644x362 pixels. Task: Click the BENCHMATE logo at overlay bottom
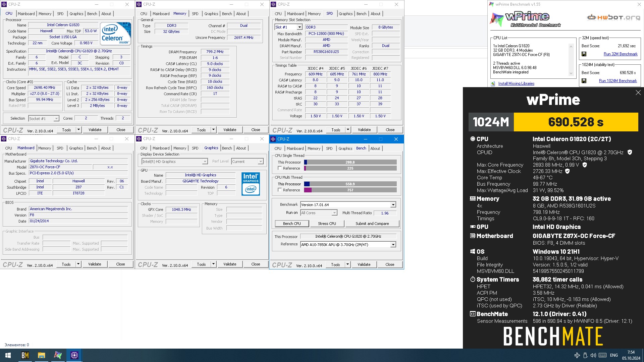553,336
